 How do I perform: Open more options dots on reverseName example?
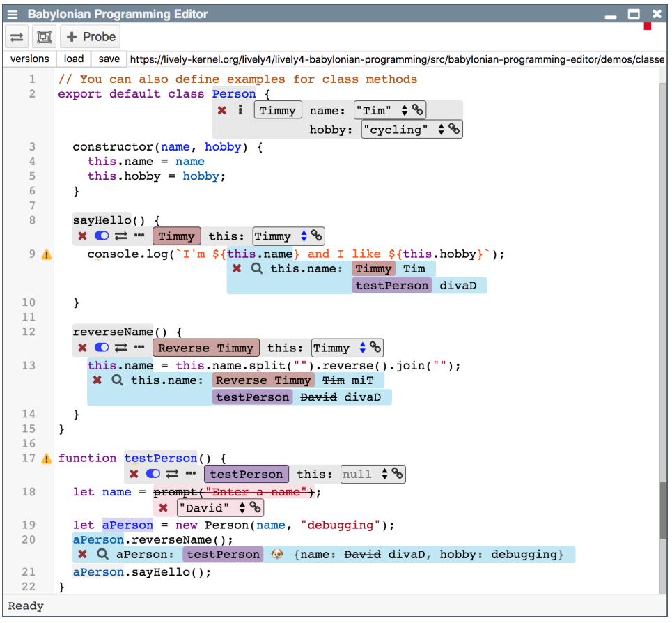click(x=139, y=347)
